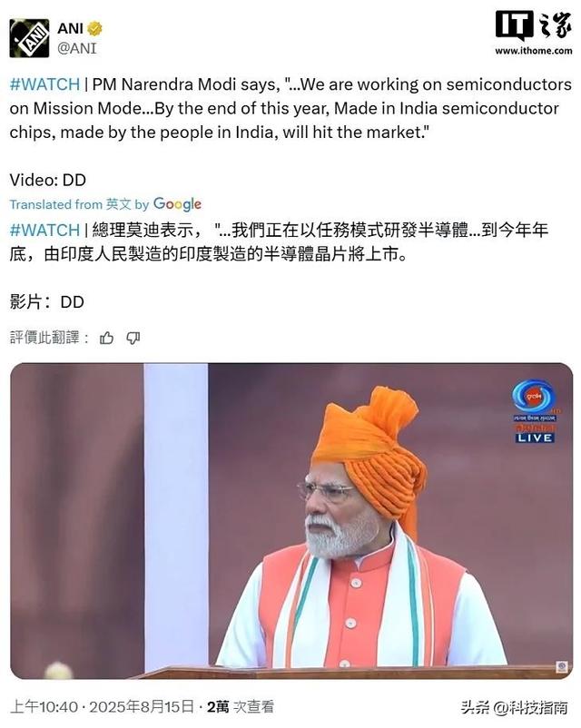581x728 pixels.
Task: Open the www.ithome.com link
Action: (x=533, y=51)
